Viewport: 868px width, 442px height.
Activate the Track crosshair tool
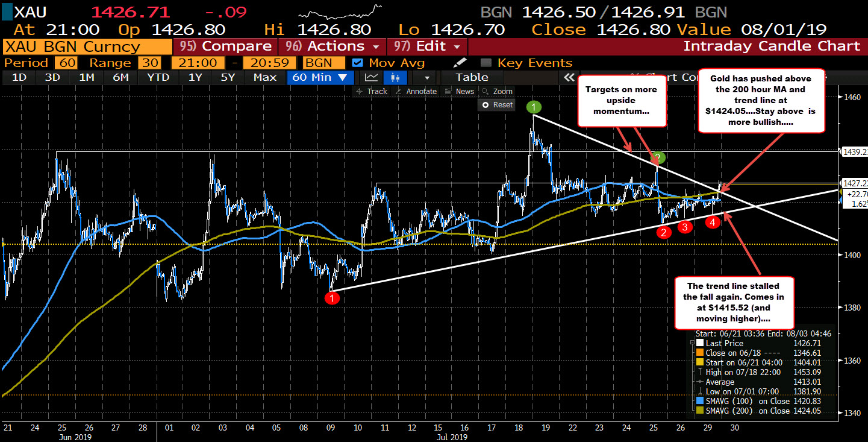coord(372,92)
